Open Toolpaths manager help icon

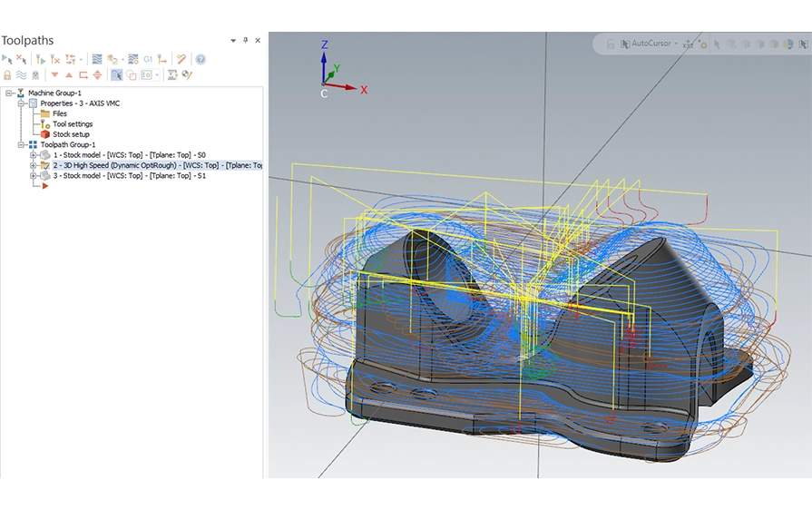pyautogui.click(x=201, y=60)
